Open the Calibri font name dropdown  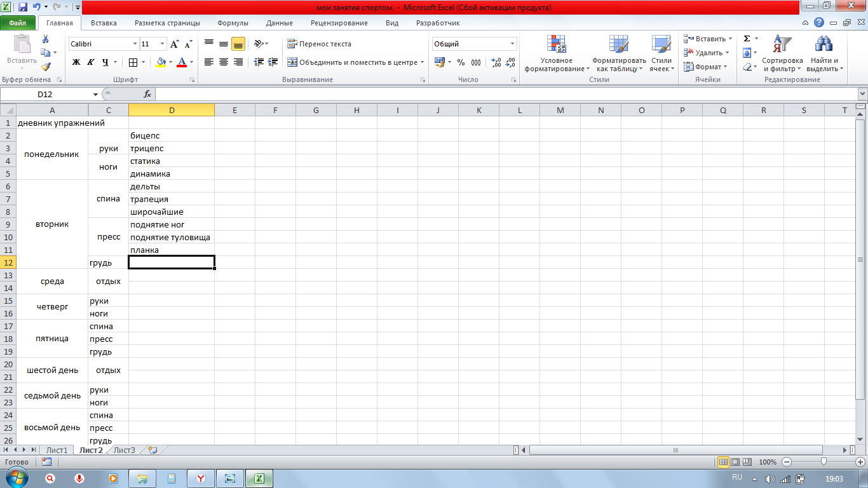135,44
